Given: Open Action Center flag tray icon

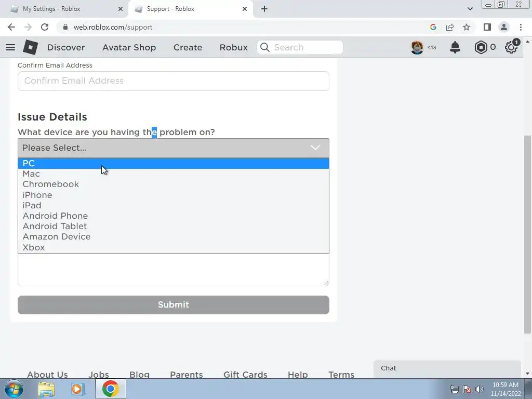Looking at the screenshot, I should [467, 389].
